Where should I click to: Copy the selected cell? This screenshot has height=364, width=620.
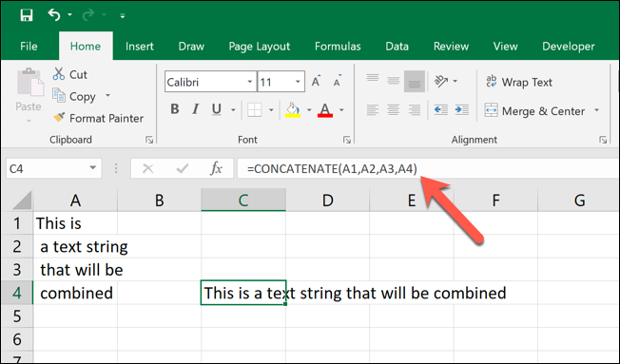pyautogui.click(x=74, y=96)
